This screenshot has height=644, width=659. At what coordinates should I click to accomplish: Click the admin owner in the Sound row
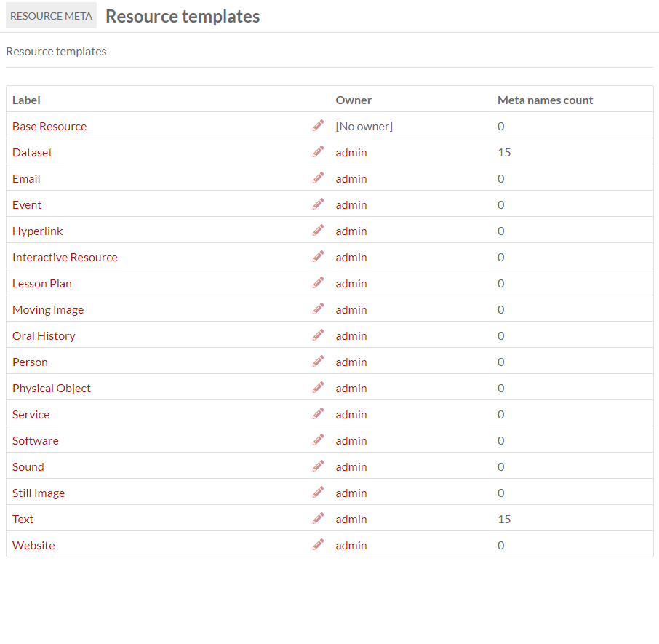351,467
